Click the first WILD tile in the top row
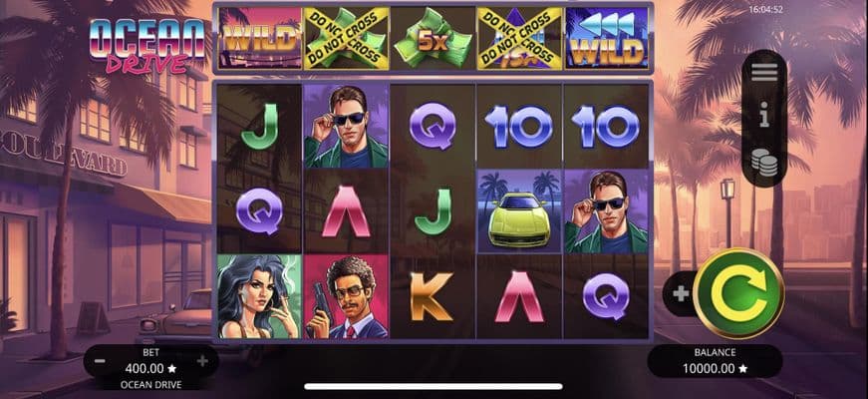Image resolution: width=868 pixels, height=399 pixels. pos(260,38)
